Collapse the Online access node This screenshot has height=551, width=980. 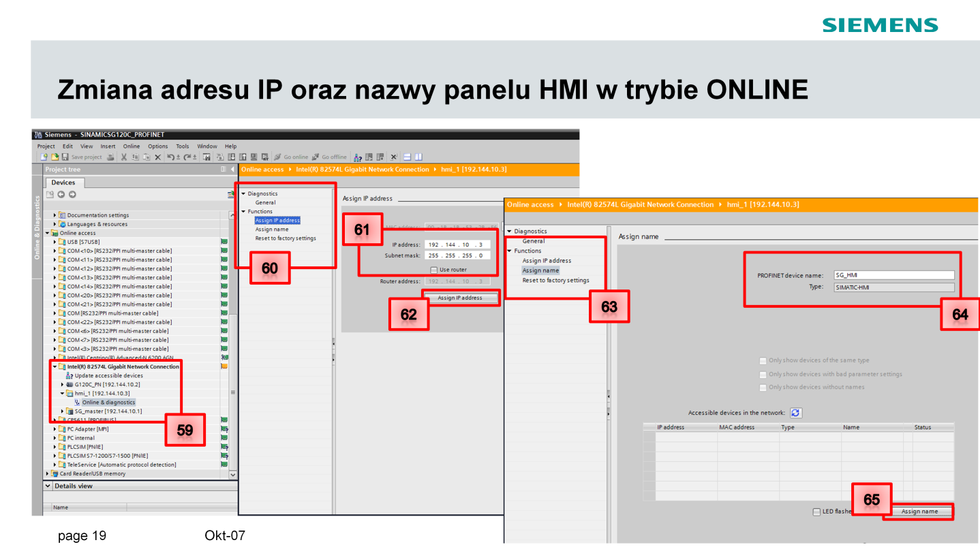coord(48,233)
